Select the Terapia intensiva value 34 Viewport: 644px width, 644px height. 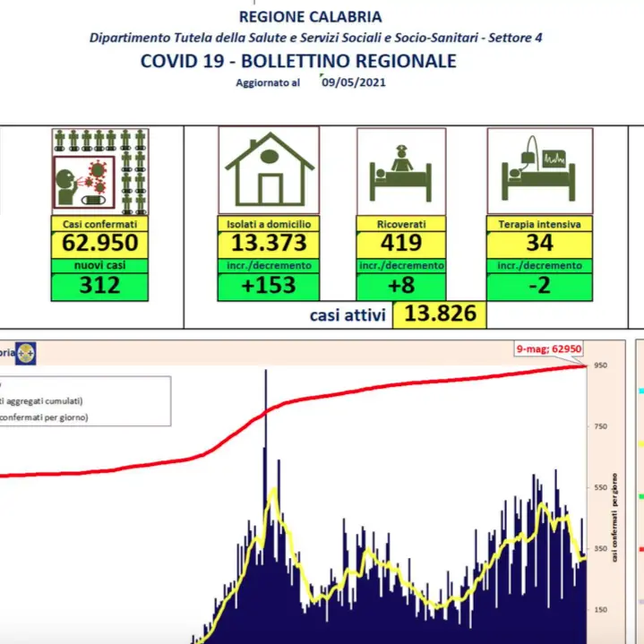coord(539,243)
